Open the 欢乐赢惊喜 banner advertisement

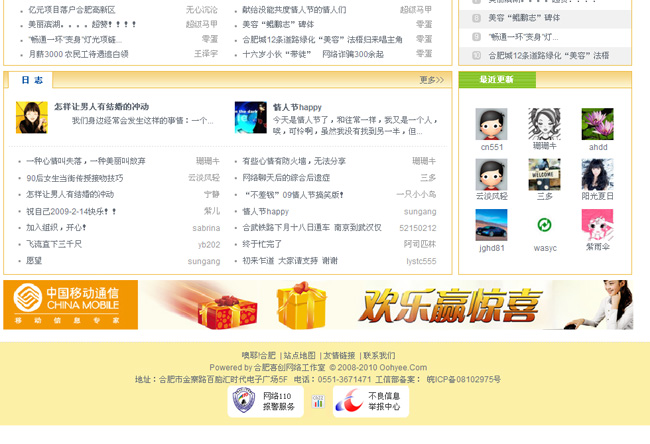click(386, 305)
